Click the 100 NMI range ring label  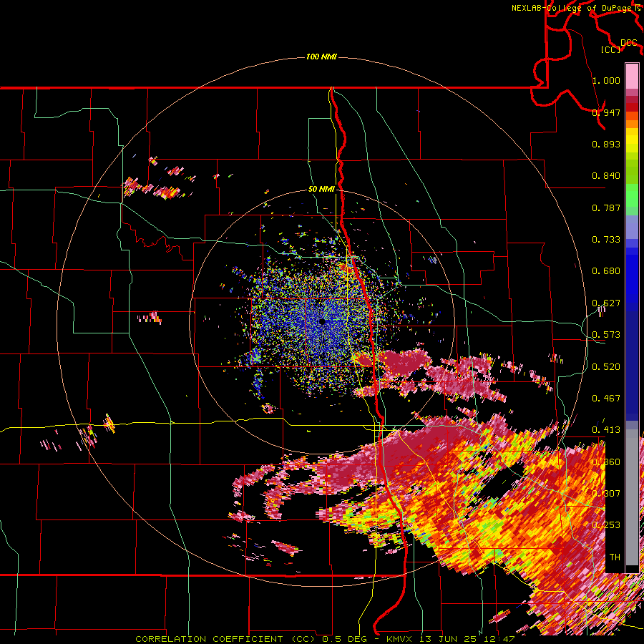(x=321, y=57)
